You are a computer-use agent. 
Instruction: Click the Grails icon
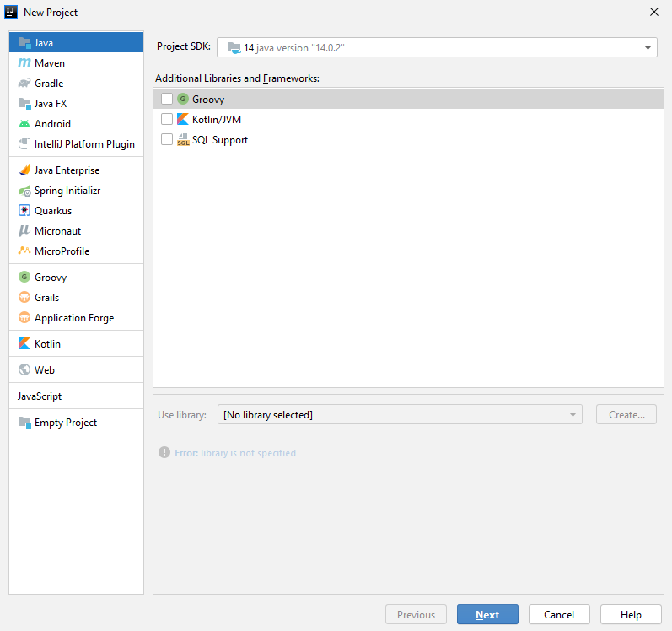click(x=24, y=297)
